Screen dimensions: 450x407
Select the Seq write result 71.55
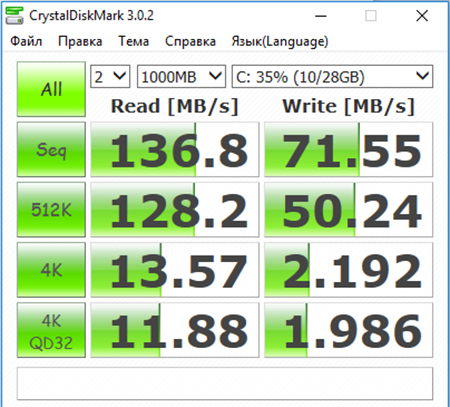pyautogui.click(x=349, y=149)
